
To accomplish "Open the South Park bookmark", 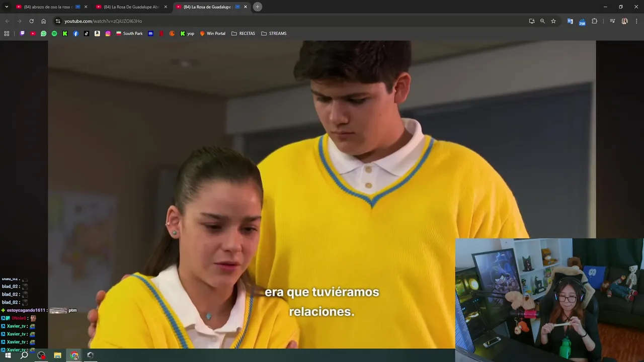I will point(129,34).
